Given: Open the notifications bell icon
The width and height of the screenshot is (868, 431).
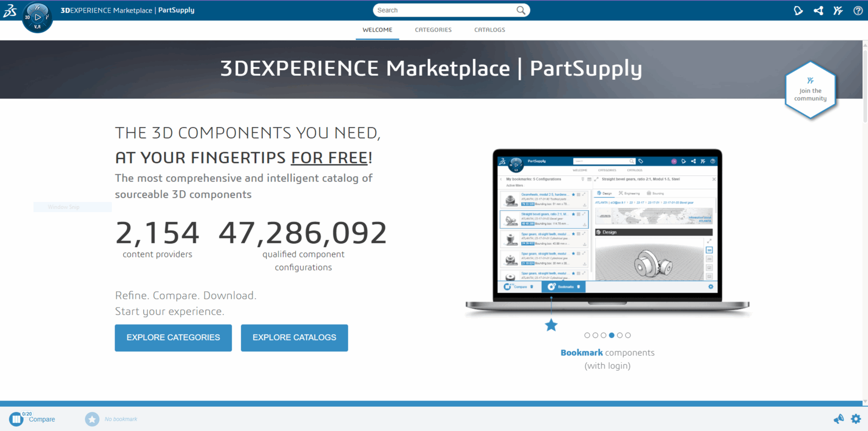Looking at the screenshot, I should [798, 10].
